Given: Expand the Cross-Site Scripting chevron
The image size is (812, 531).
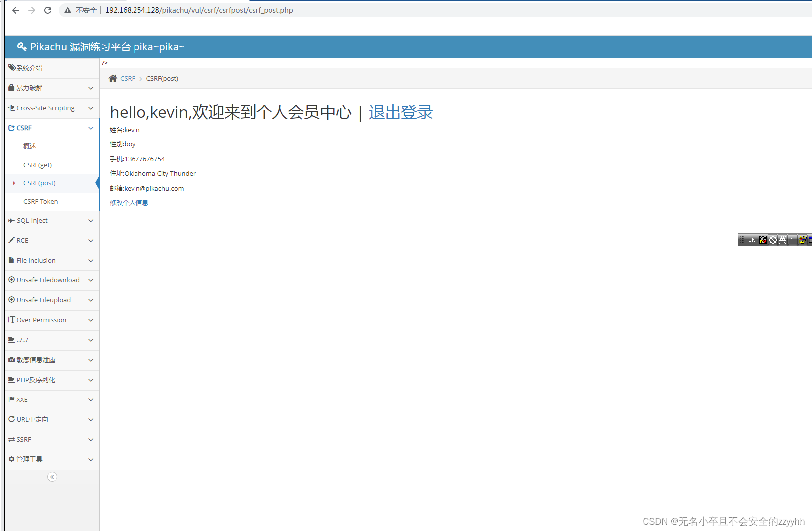Looking at the screenshot, I should [x=91, y=108].
